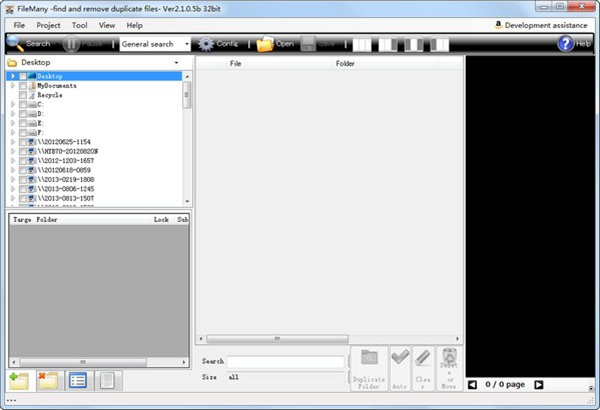Click into the Search text field
This screenshot has height=410, width=600.
(x=285, y=361)
